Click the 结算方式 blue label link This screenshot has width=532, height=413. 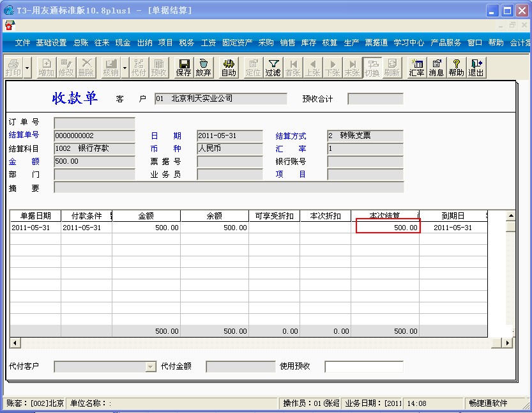point(291,136)
